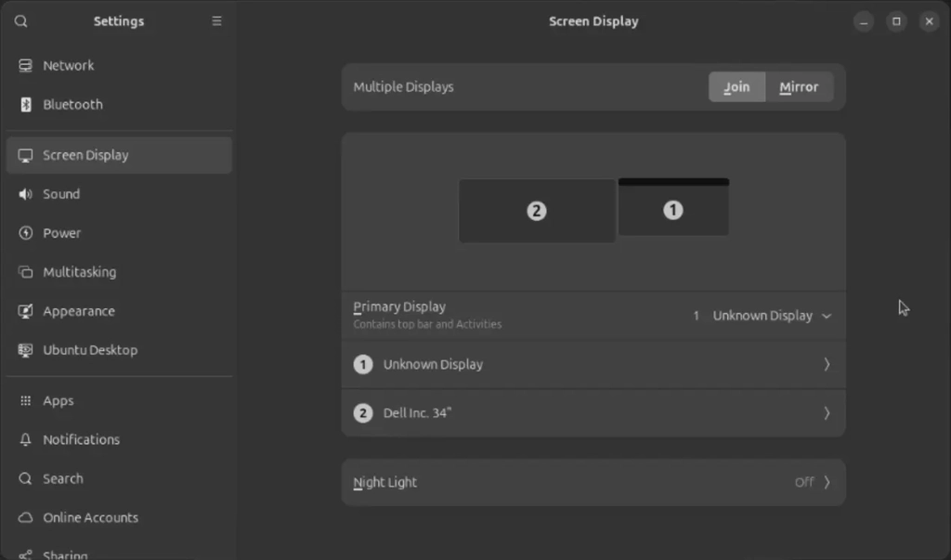Open Multitasking settings from sidebar
Image resolution: width=951 pixels, height=560 pixels.
(25, 272)
